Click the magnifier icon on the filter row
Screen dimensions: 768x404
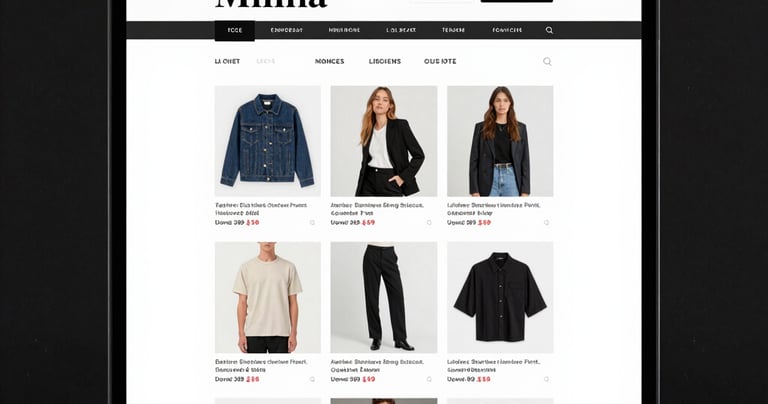(547, 62)
